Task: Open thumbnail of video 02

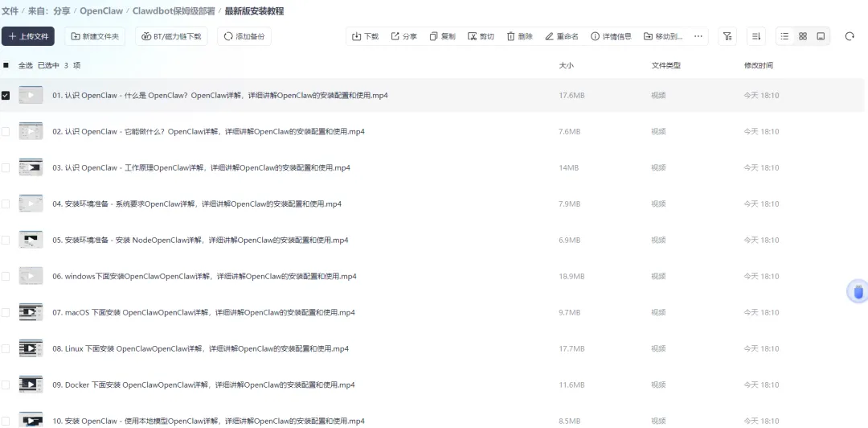Action: 31,131
